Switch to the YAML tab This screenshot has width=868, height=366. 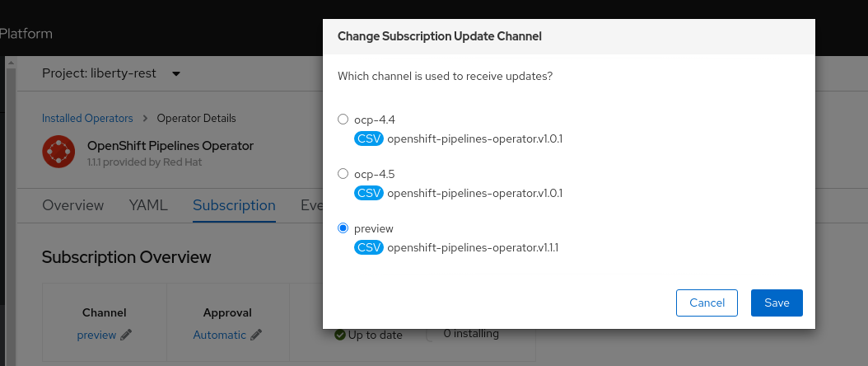[148, 205]
